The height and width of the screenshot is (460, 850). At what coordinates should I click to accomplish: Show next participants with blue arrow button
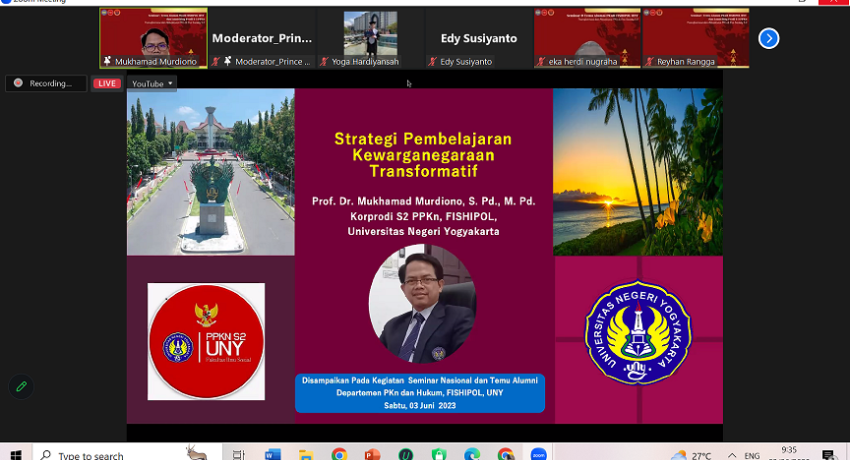click(768, 38)
